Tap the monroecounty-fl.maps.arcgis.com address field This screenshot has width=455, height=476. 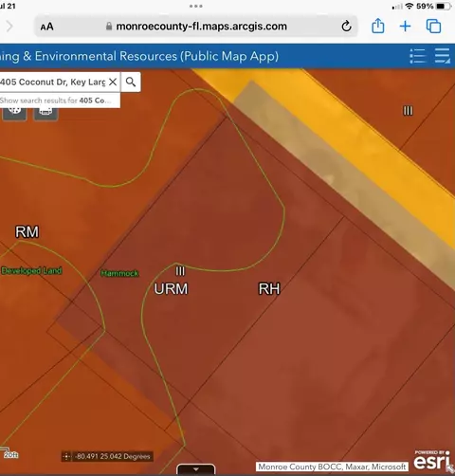pyautogui.click(x=196, y=26)
